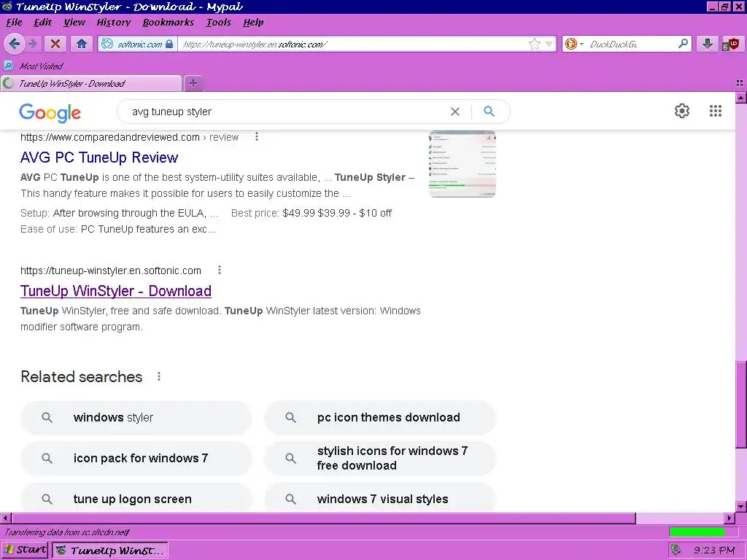Search related windows 7 visual styles
Image resolution: width=747 pixels, height=560 pixels.
tap(379, 498)
